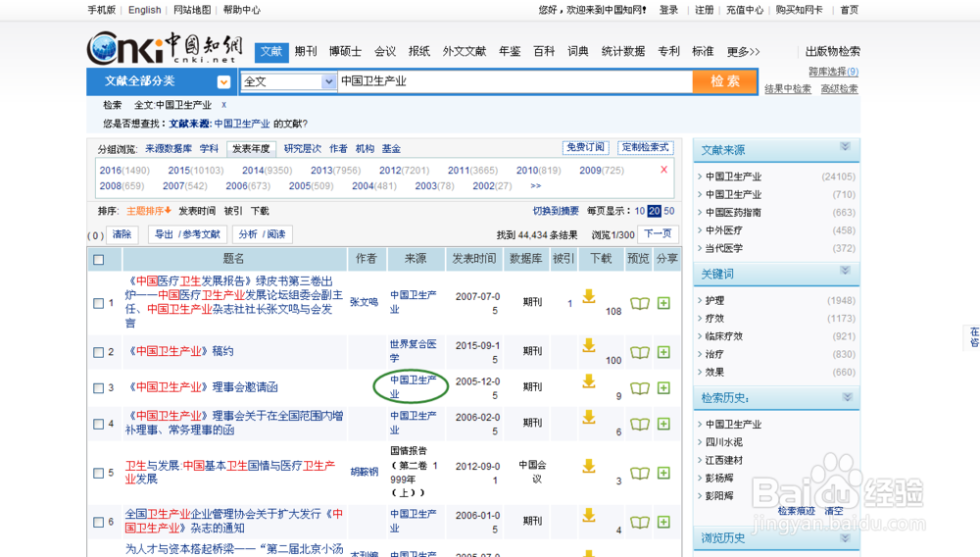Download result 1 via its yellow arrow
This screenshot has height=557, width=980.
tap(589, 296)
